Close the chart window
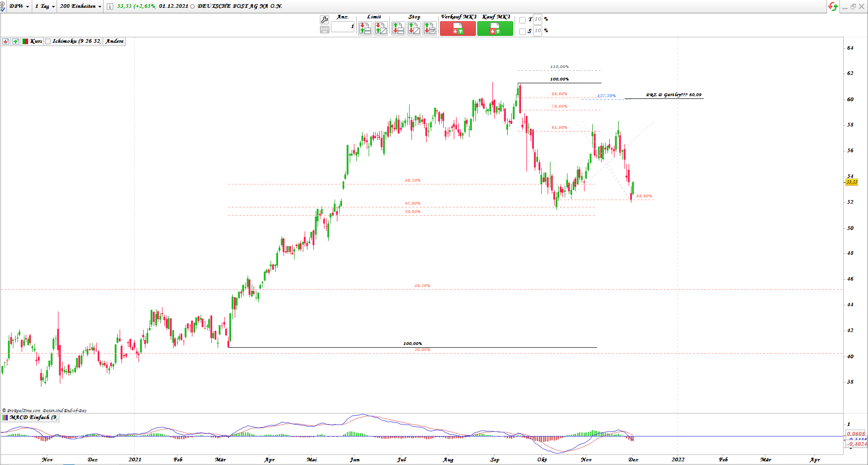868x465 pixels. coord(862,6)
